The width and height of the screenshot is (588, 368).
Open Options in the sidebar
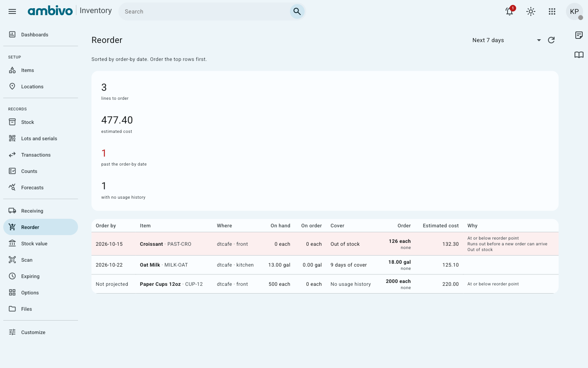click(40, 293)
